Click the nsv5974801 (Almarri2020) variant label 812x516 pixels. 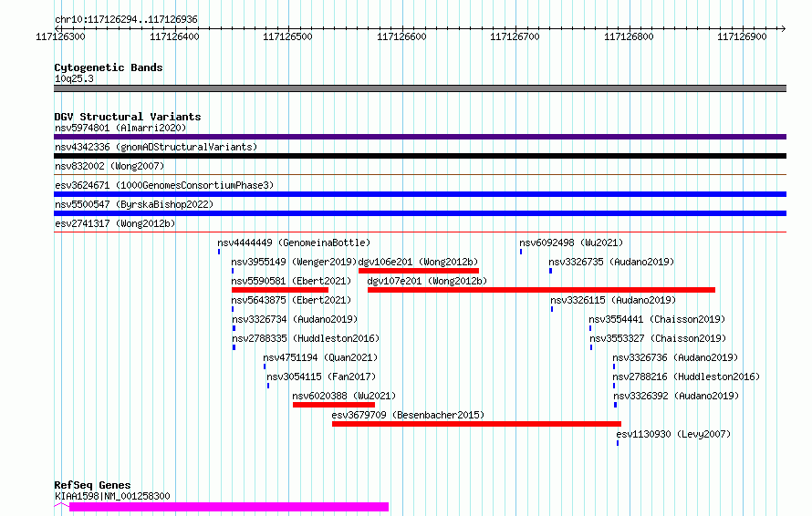pyautogui.click(x=120, y=128)
